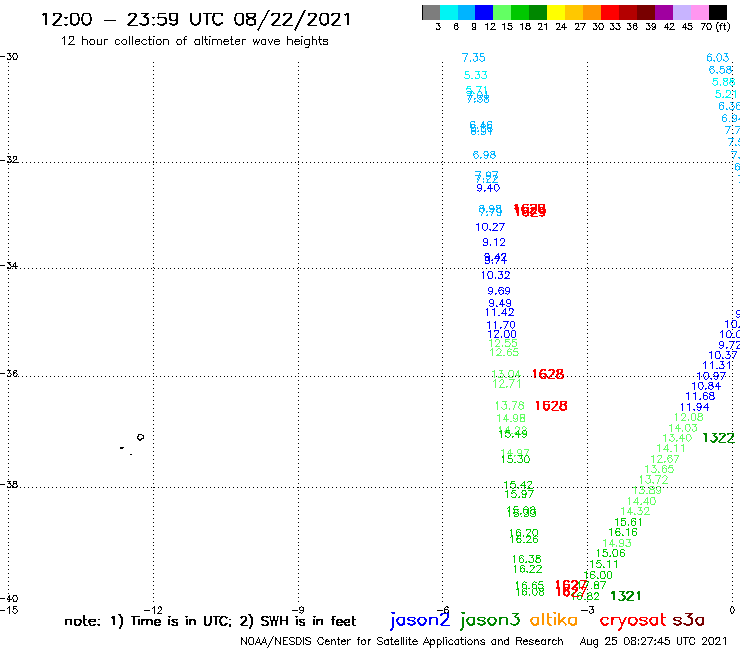Click the wave height value 10.27
This screenshot has width=740, height=650.
click(490, 227)
